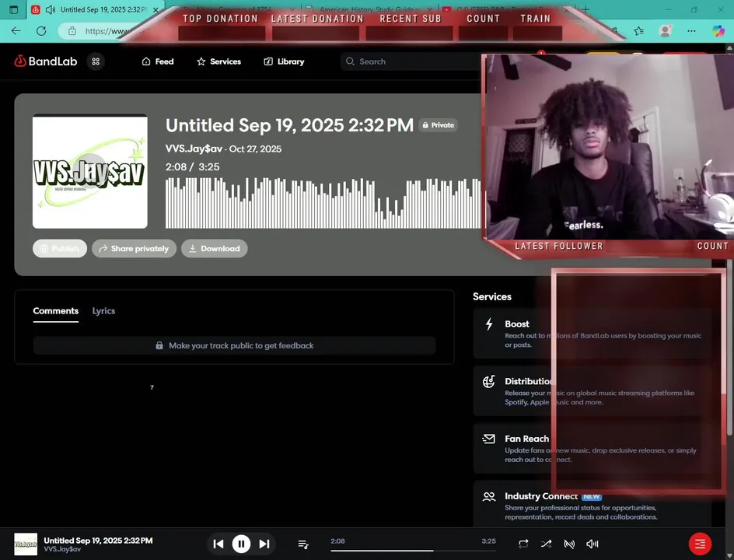Open the play queue icon
This screenshot has height=560, width=734.
coord(303,544)
